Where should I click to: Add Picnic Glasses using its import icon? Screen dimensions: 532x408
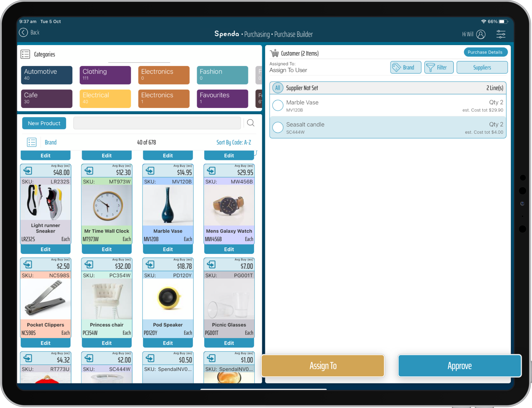tap(211, 264)
